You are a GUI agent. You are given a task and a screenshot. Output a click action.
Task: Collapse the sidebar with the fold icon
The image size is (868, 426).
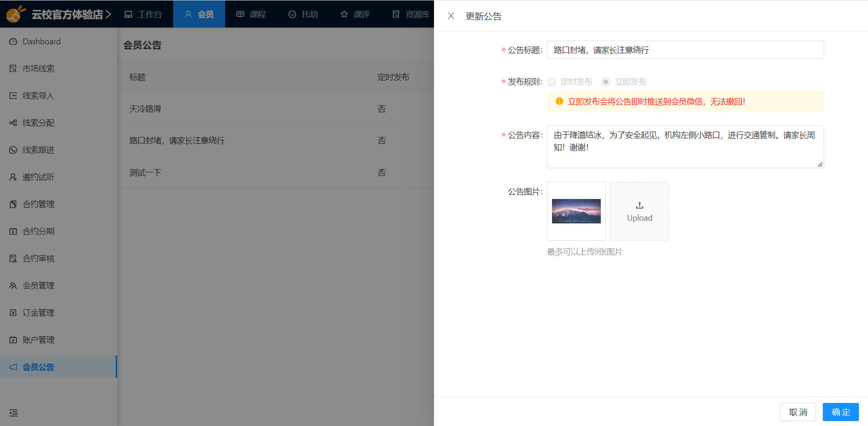coord(14,413)
